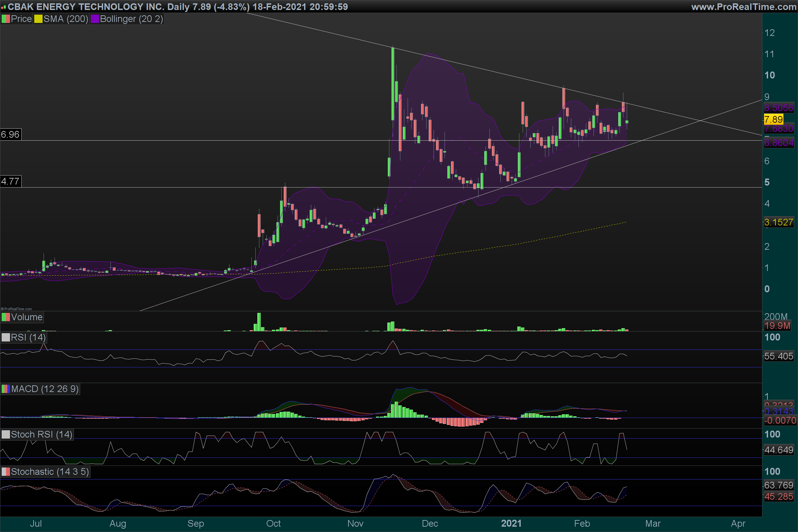This screenshot has height=532, width=798.
Task: Click the 19.9M volume value tag
Action: click(x=777, y=326)
